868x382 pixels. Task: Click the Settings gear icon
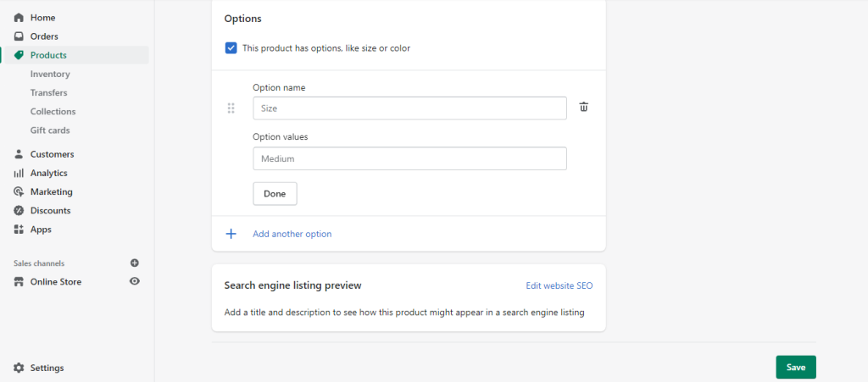tap(19, 368)
